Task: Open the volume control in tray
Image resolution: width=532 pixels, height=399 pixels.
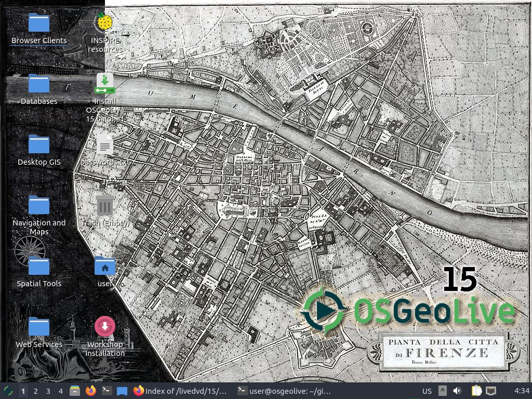Action: pyautogui.click(x=457, y=391)
